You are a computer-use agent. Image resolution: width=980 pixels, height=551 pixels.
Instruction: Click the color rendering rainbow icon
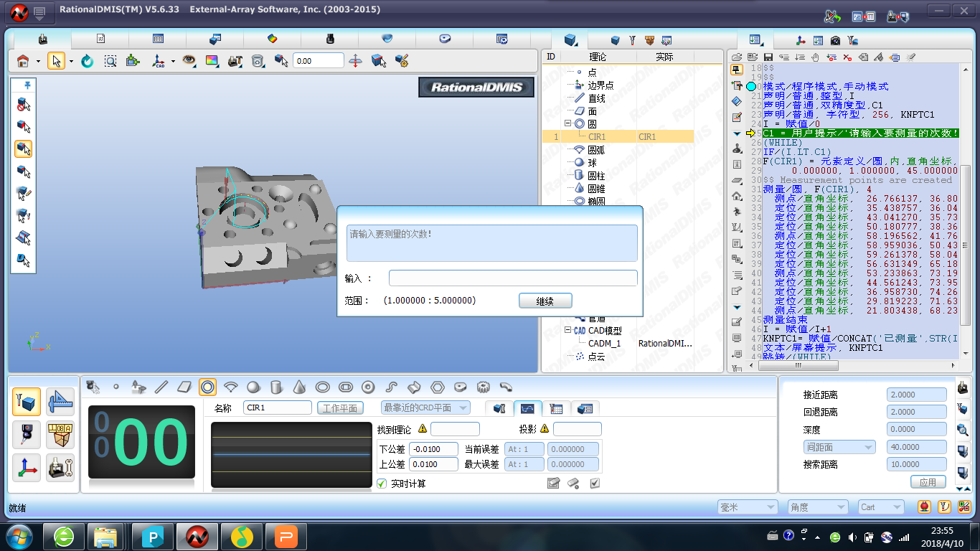coord(212,61)
